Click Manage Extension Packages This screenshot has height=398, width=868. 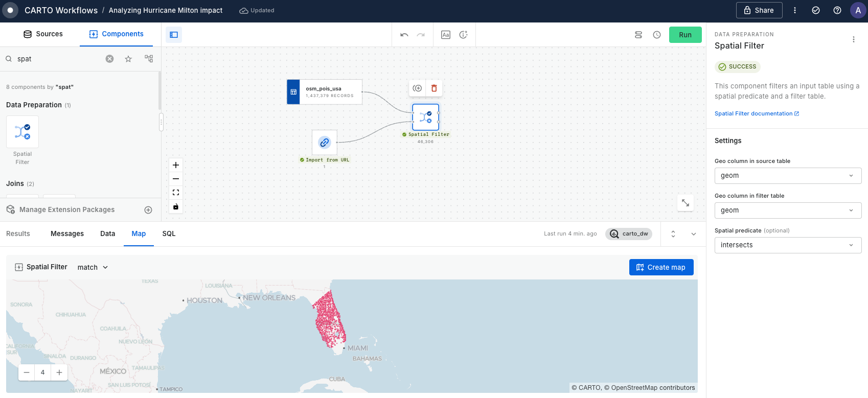[67, 210]
